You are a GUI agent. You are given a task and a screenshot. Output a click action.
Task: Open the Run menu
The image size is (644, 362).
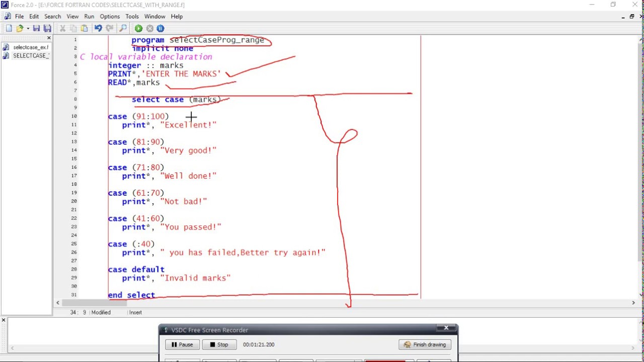[89, 17]
